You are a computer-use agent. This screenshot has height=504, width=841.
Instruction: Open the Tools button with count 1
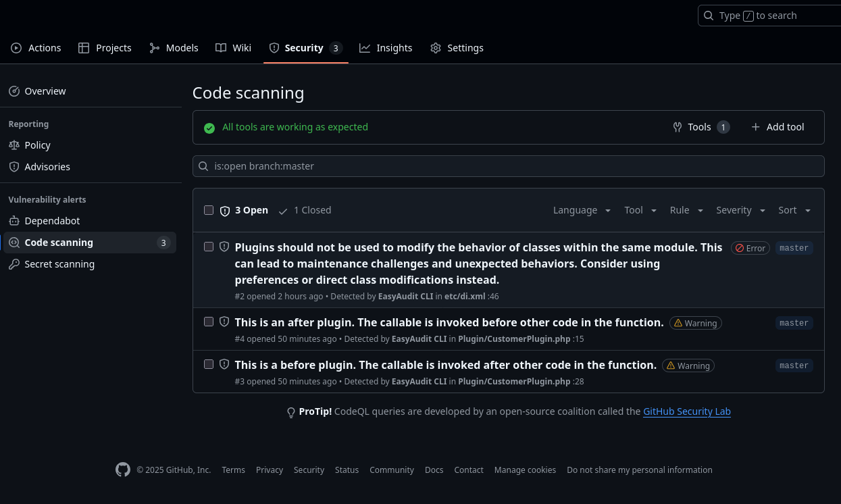tap(701, 127)
